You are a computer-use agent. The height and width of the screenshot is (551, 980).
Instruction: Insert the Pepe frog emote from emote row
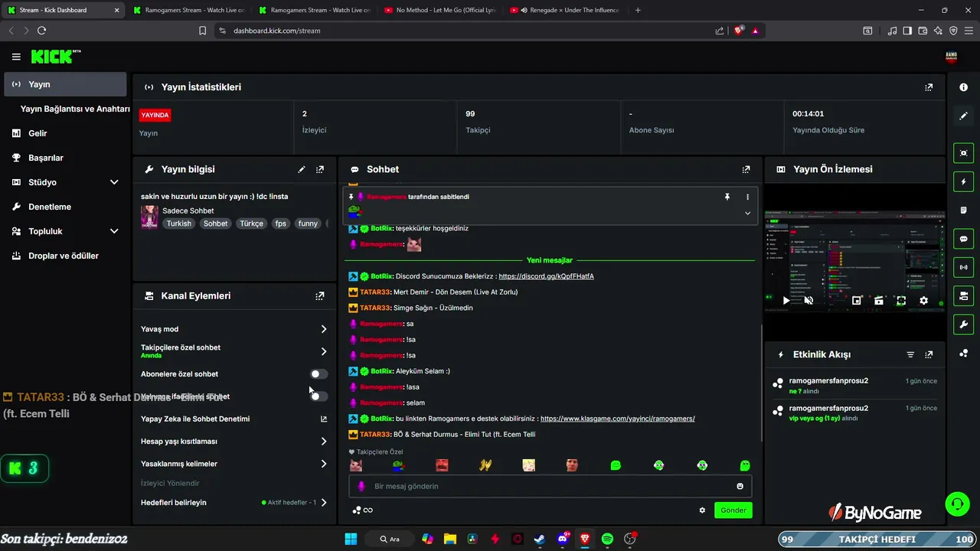point(398,465)
